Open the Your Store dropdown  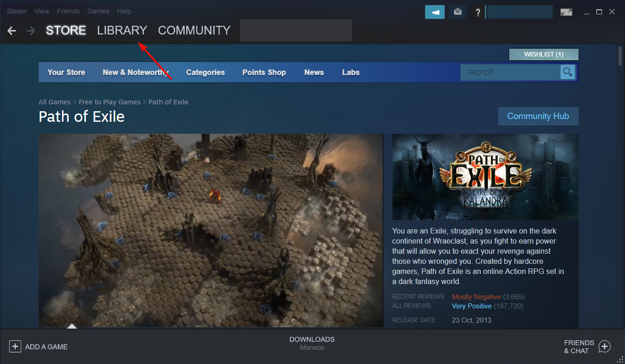pos(66,72)
